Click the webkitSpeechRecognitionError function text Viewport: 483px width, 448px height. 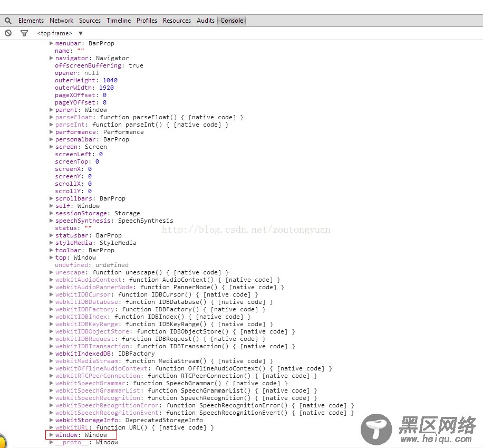pyautogui.click(x=205, y=405)
